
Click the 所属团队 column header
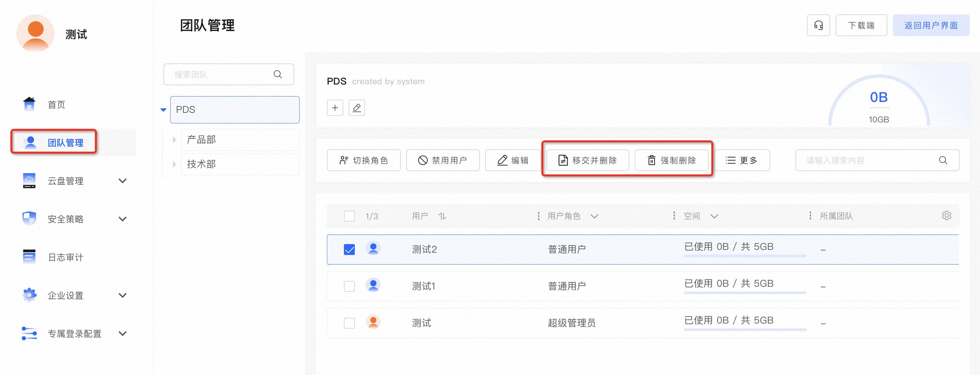836,216
